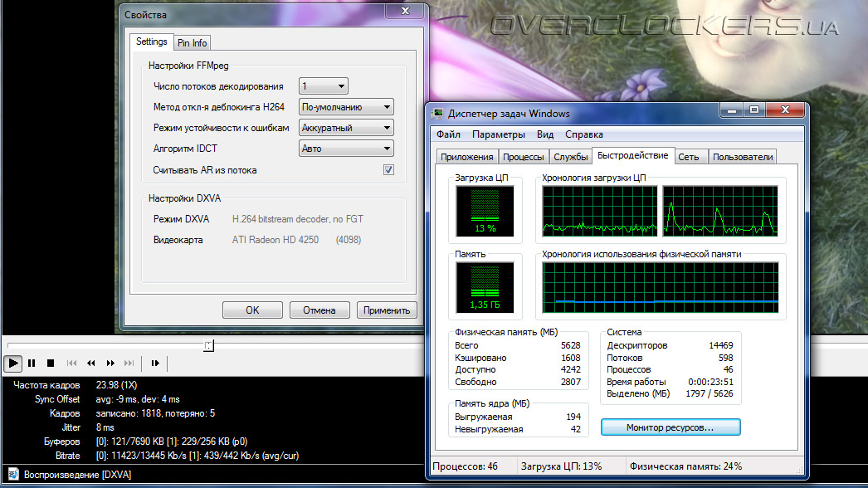Click the Время работы value 0:00:23:51
The width and height of the screenshot is (868, 488).
click(711, 382)
